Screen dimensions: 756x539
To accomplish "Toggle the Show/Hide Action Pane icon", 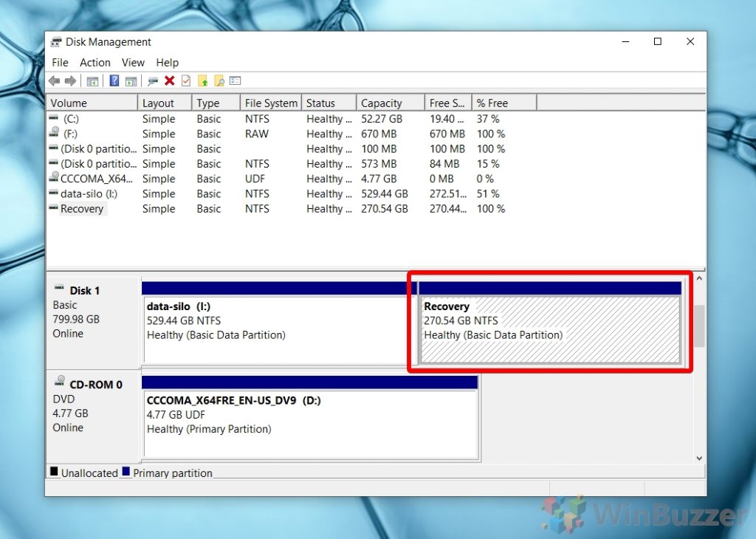I will (132, 80).
